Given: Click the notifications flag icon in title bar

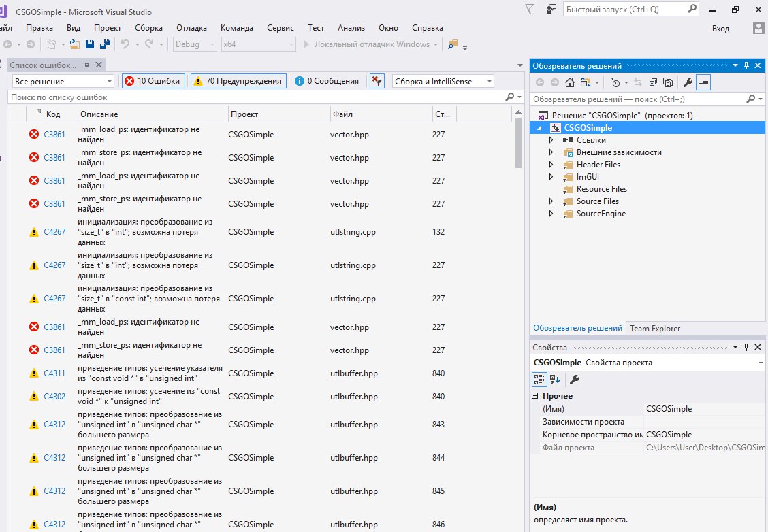Looking at the screenshot, I should coord(530,9).
